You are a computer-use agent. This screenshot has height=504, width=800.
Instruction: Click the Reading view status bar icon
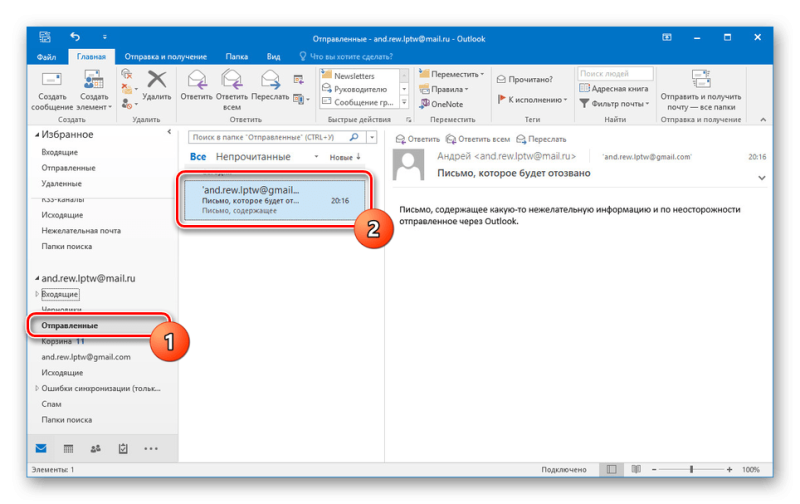coord(636,469)
